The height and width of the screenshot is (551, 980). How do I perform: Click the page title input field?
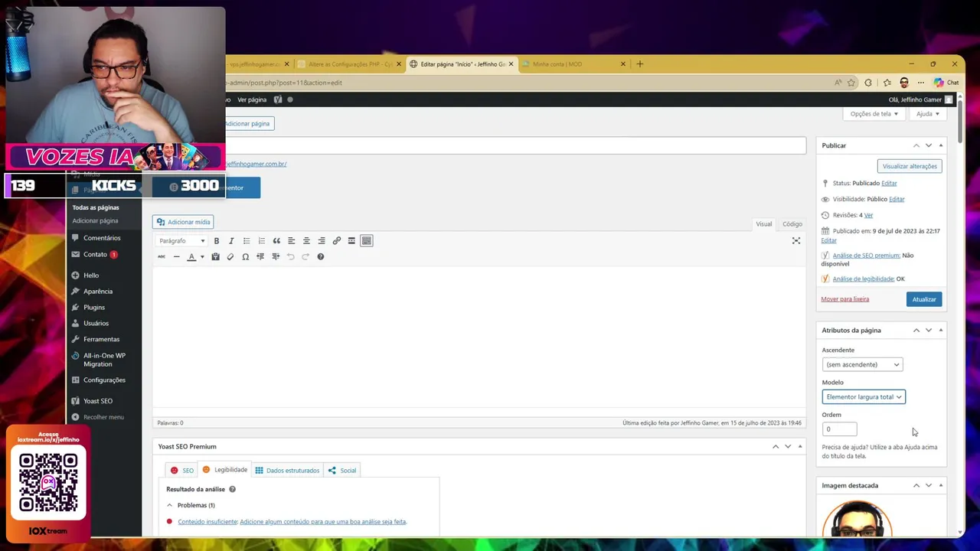click(x=515, y=145)
